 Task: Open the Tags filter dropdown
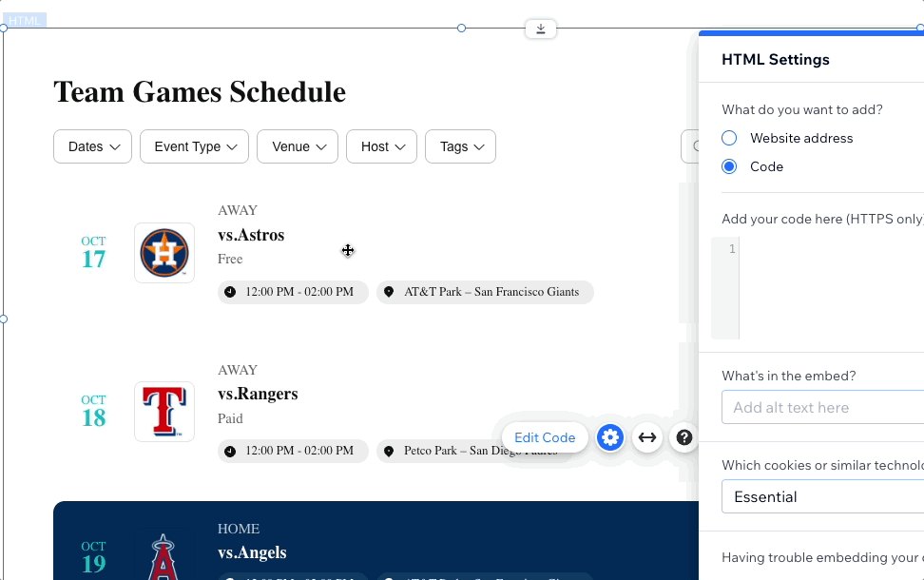(460, 146)
